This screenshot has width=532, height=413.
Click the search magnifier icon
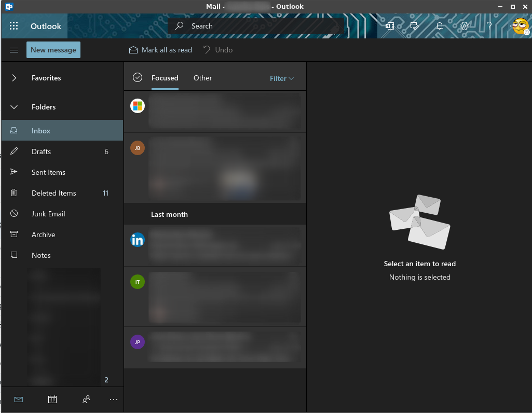click(x=179, y=26)
